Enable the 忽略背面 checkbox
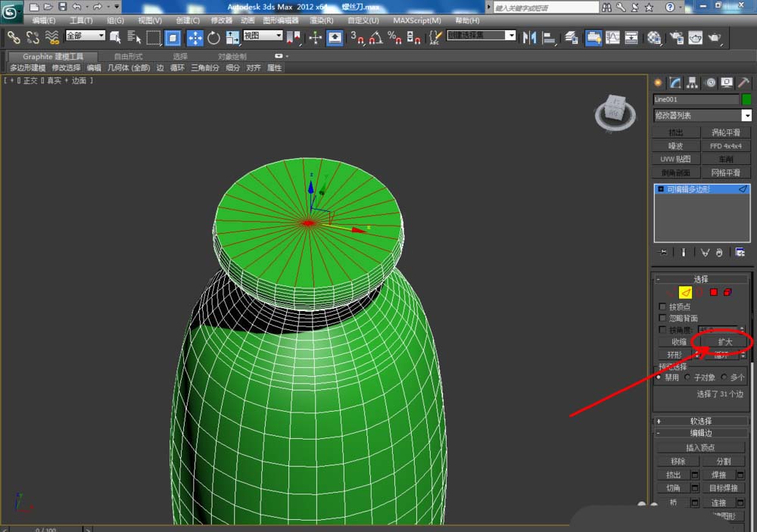The image size is (757, 532). point(662,318)
